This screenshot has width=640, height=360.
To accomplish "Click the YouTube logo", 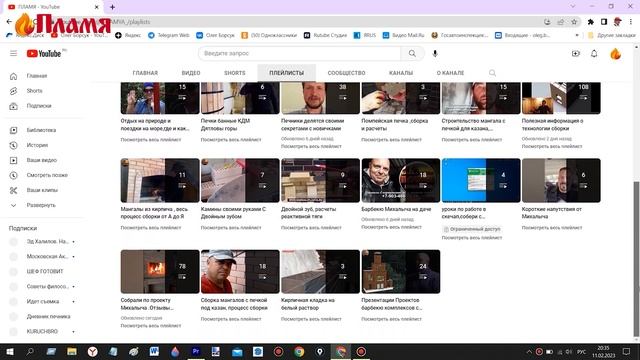I will [44, 53].
